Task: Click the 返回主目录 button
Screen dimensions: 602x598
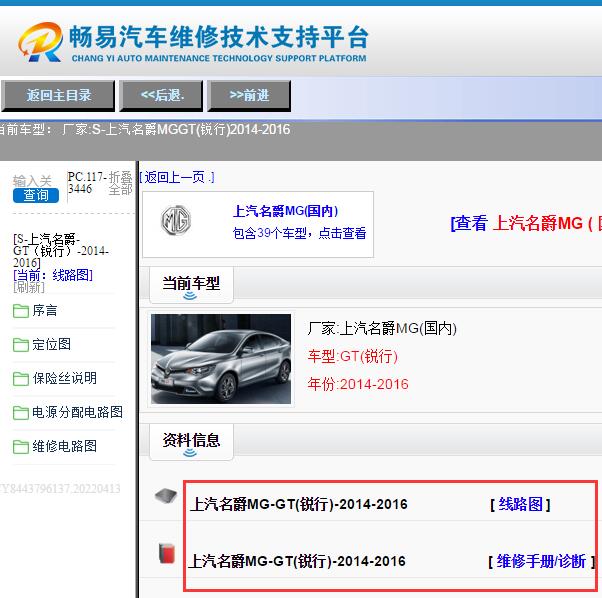Action: pyautogui.click(x=58, y=96)
